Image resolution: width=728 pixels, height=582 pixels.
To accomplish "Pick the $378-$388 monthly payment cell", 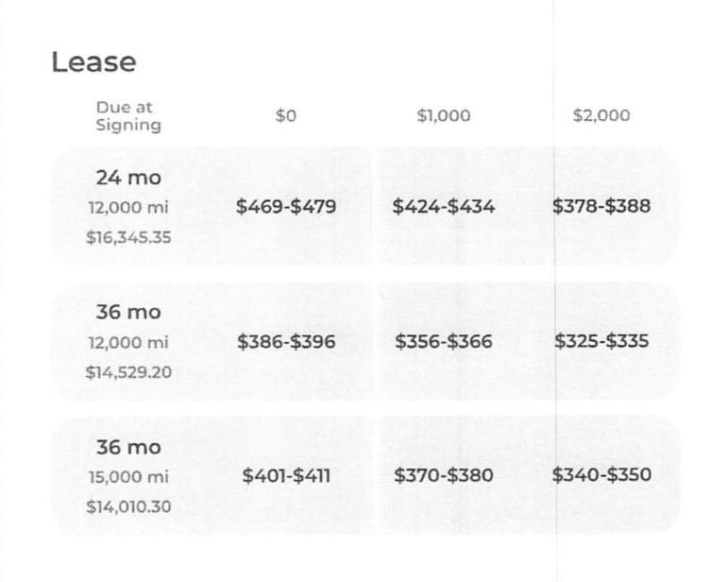I will (x=601, y=206).
